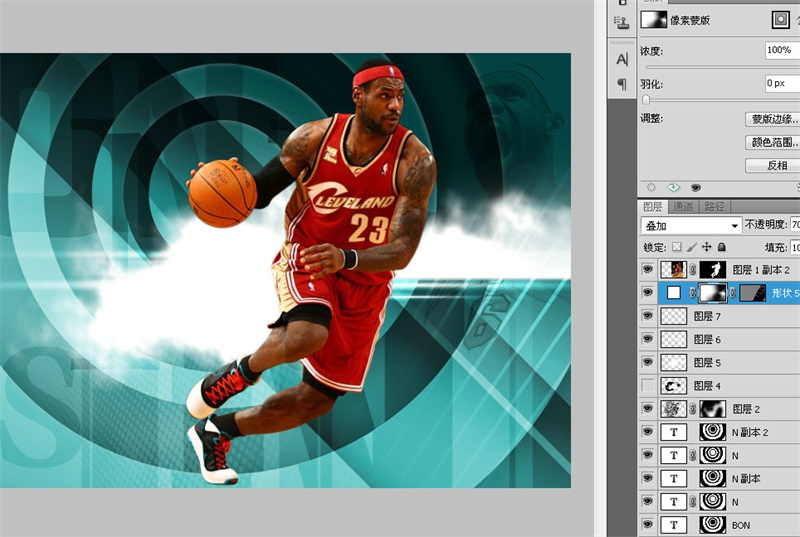Click the load selection from mask icon
The height and width of the screenshot is (537, 800).
click(x=652, y=187)
